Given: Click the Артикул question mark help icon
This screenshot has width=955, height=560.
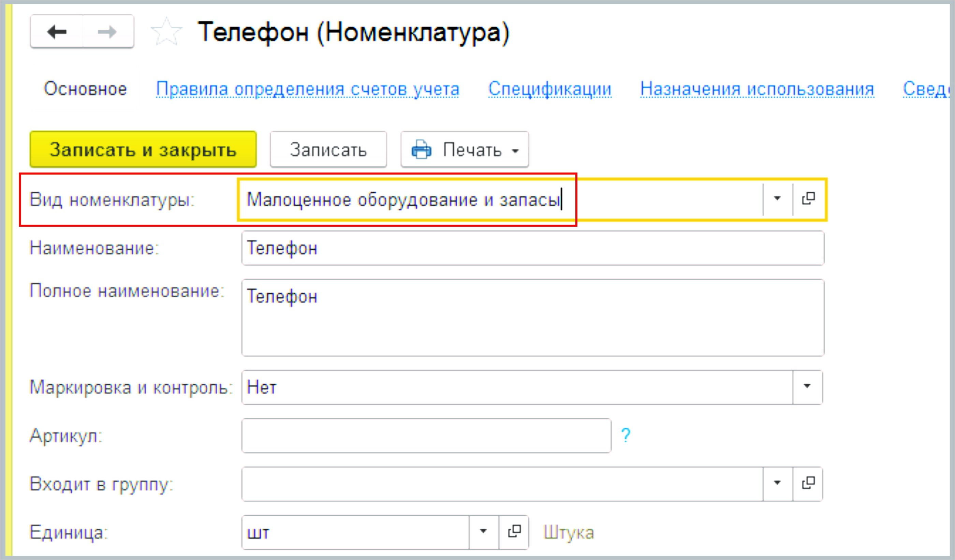Looking at the screenshot, I should point(626,435).
